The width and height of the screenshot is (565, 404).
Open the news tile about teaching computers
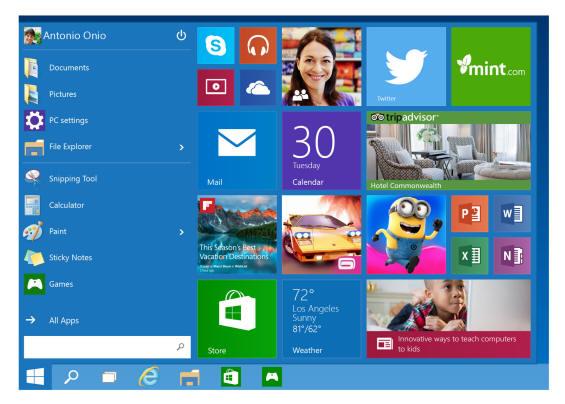tap(449, 319)
